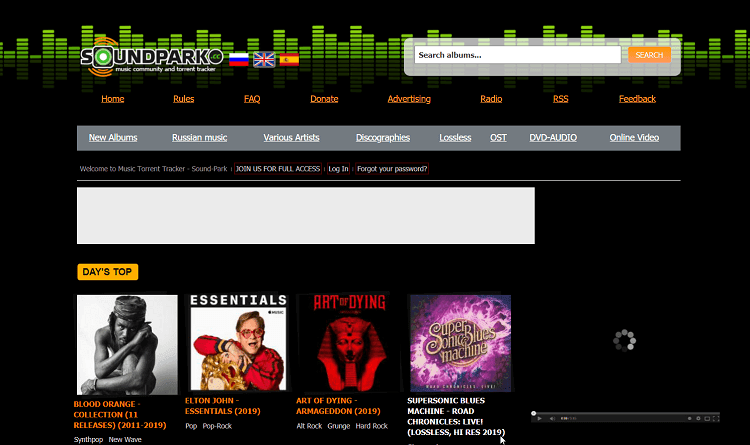Click JOIN US FOR FULL ACCESS
The image size is (750, 445).
pos(278,169)
